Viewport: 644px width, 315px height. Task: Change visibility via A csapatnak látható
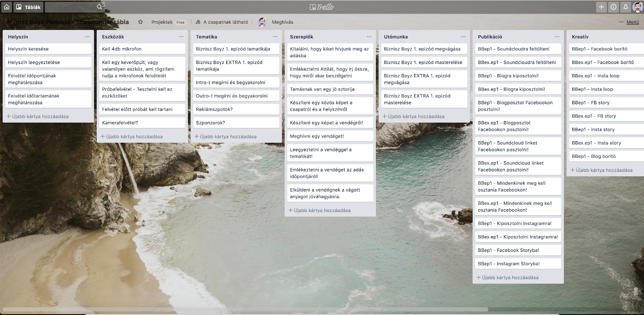(222, 22)
